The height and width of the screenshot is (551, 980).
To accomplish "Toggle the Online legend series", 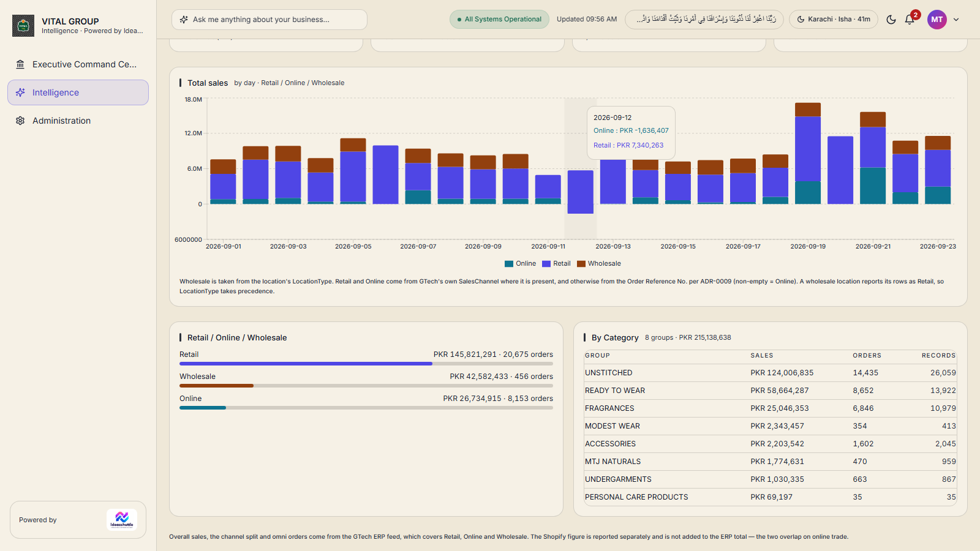I will pos(520,264).
